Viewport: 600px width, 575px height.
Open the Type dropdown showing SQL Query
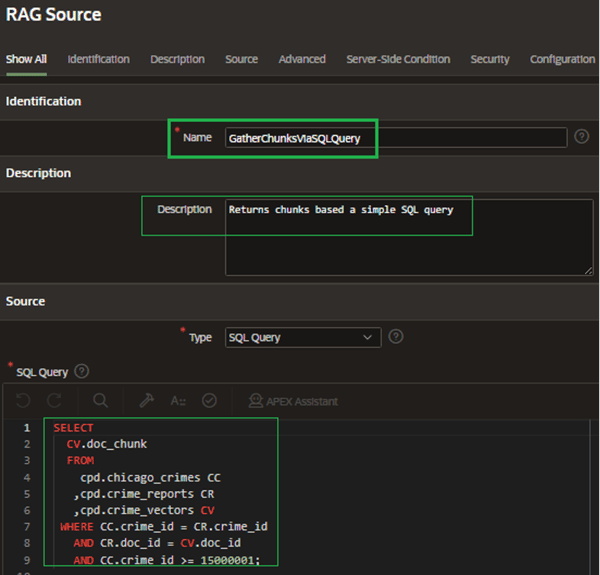click(302, 338)
